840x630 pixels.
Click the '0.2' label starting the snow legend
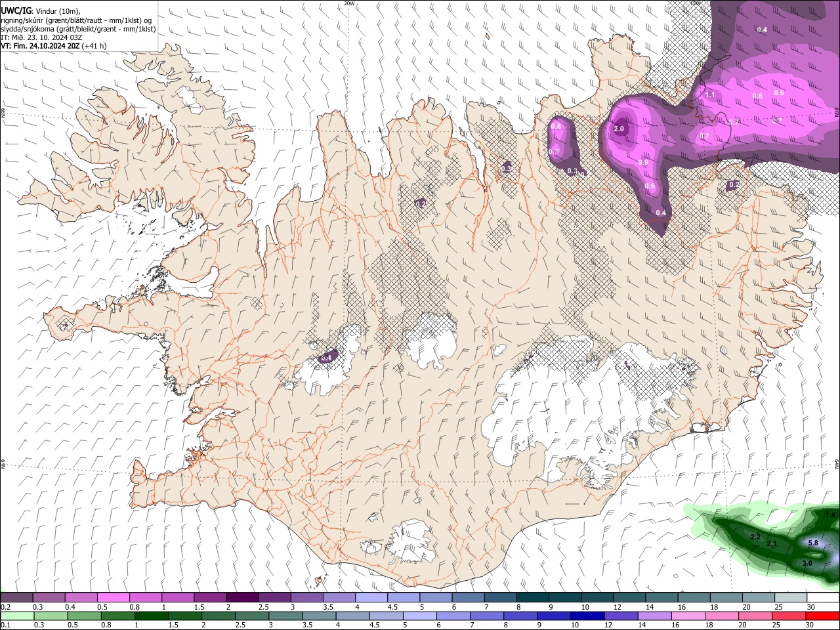[5, 607]
